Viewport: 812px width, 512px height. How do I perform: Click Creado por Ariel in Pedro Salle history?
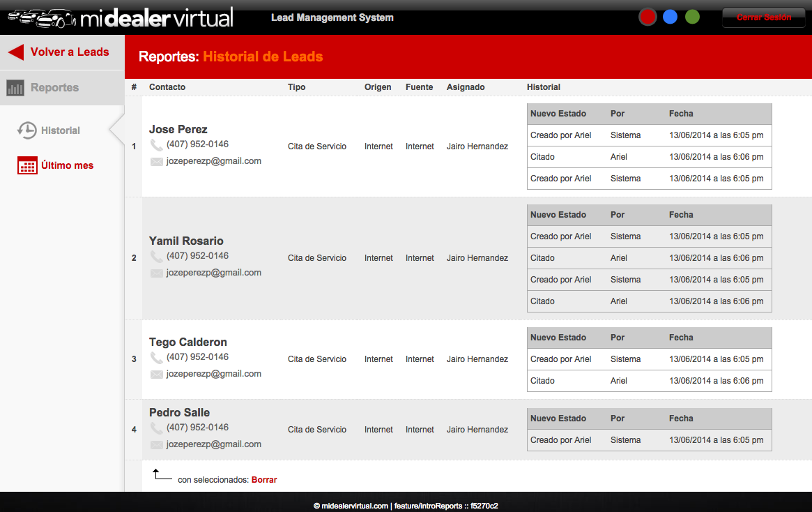[561, 440]
